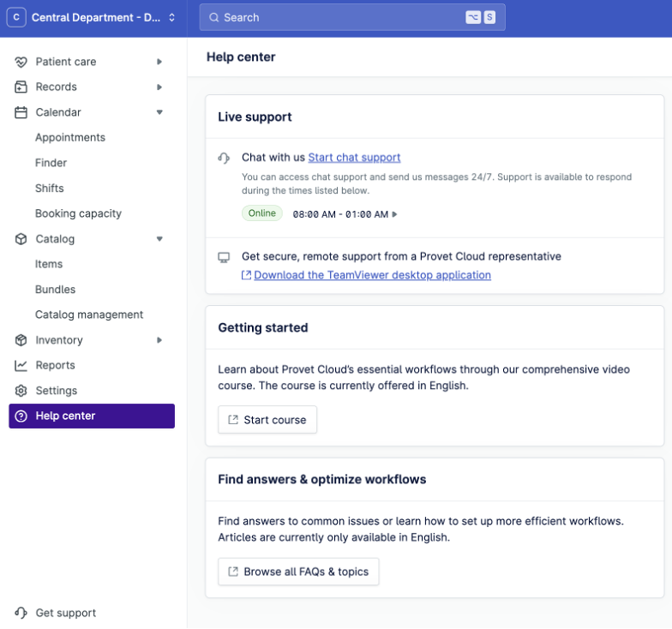This screenshot has height=629, width=672.
Task: Click the Settings gear icon
Action: point(21,391)
